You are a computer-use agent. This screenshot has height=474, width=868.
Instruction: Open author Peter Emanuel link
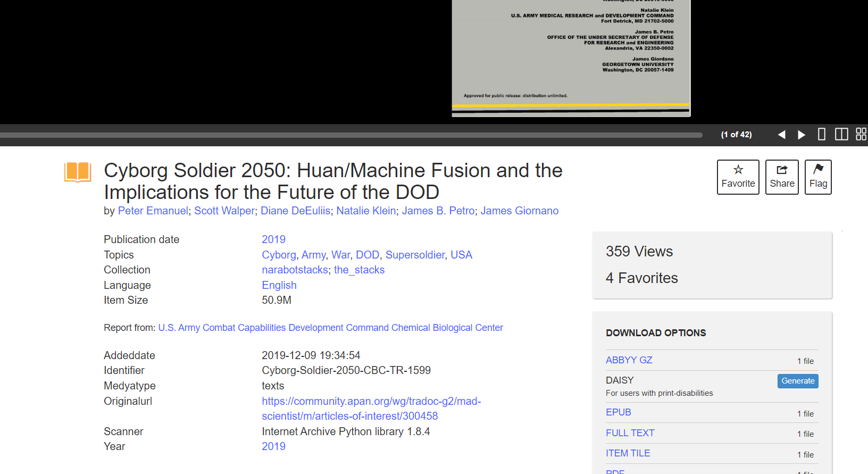153,211
